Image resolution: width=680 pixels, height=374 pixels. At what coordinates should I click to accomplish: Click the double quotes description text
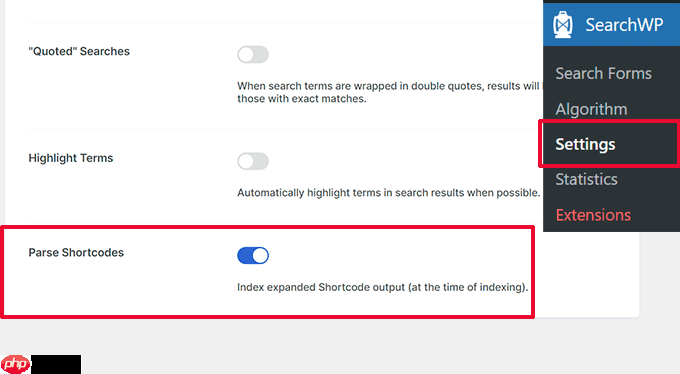(x=388, y=92)
